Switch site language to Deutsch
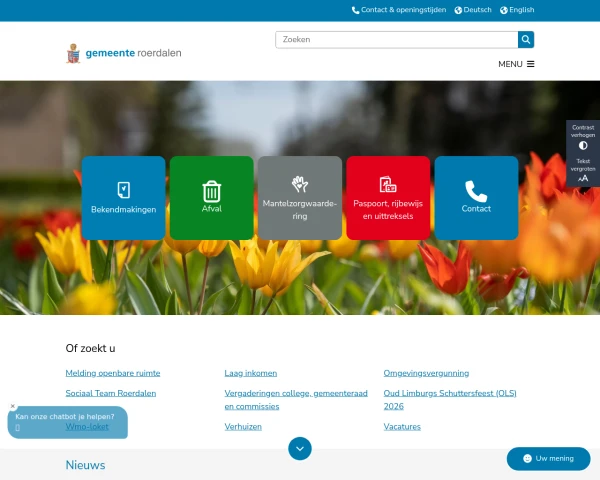This screenshot has width=600, height=480. point(473,10)
